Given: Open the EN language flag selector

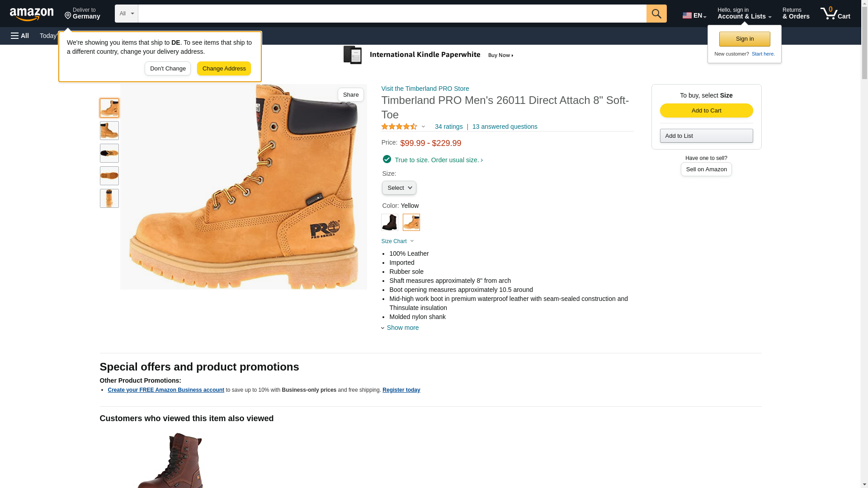Looking at the screenshot, I should pyautogui.click(x=694, y=15).
